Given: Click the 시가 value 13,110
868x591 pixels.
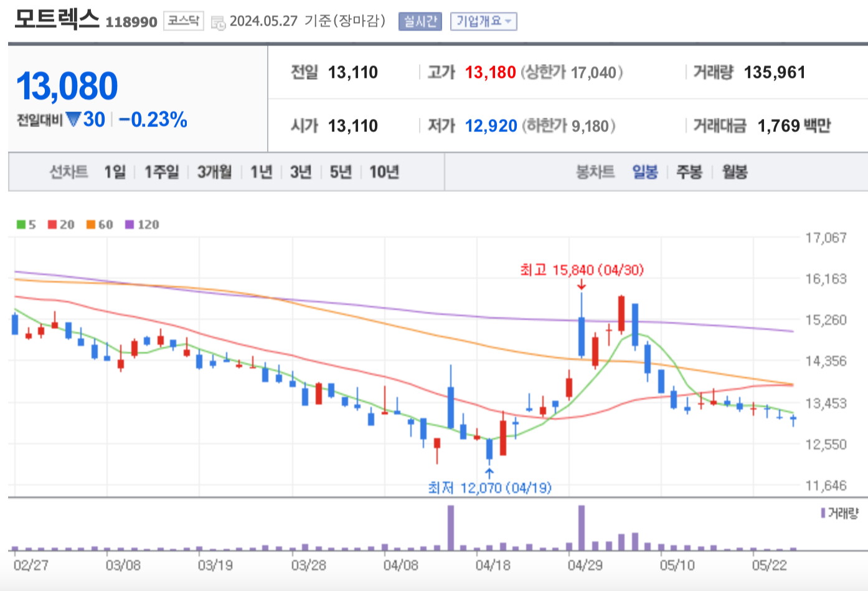Looking at the screenshot, I should click(x=353, y=126).
